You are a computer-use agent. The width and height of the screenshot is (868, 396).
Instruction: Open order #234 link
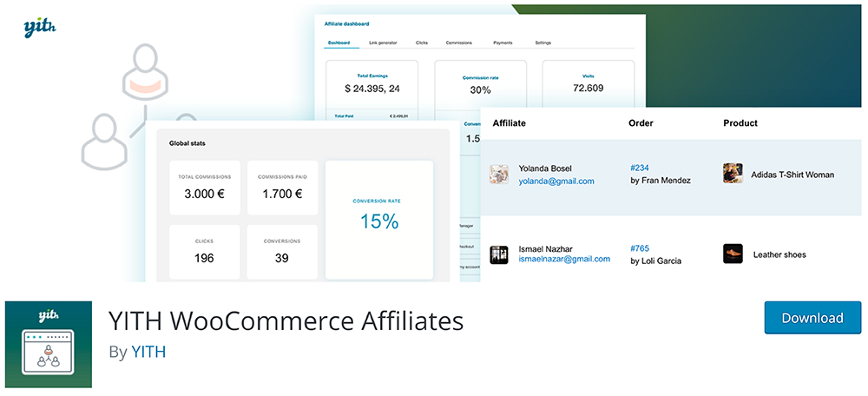click(x=640, y=168)
